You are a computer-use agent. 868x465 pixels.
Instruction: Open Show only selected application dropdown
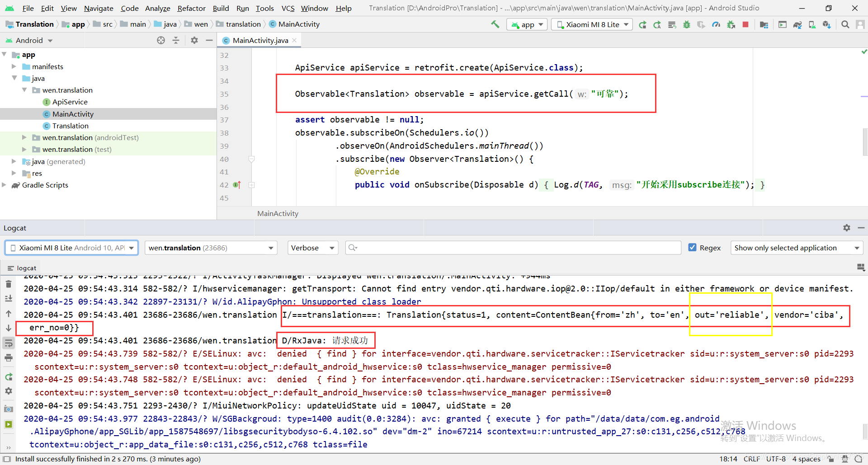797,248
